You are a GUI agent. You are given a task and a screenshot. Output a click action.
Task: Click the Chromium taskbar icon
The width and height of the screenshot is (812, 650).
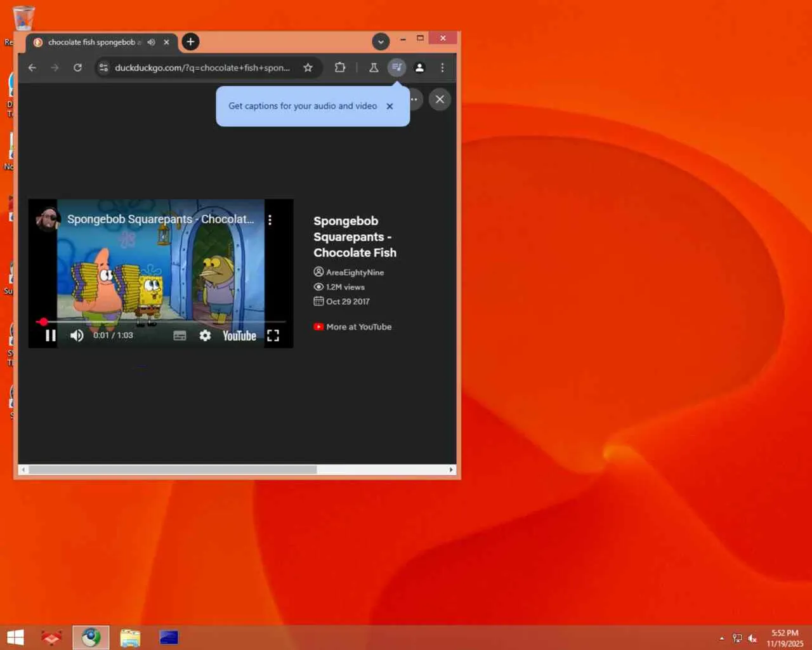pyautogui.click(x=91, y=637)
